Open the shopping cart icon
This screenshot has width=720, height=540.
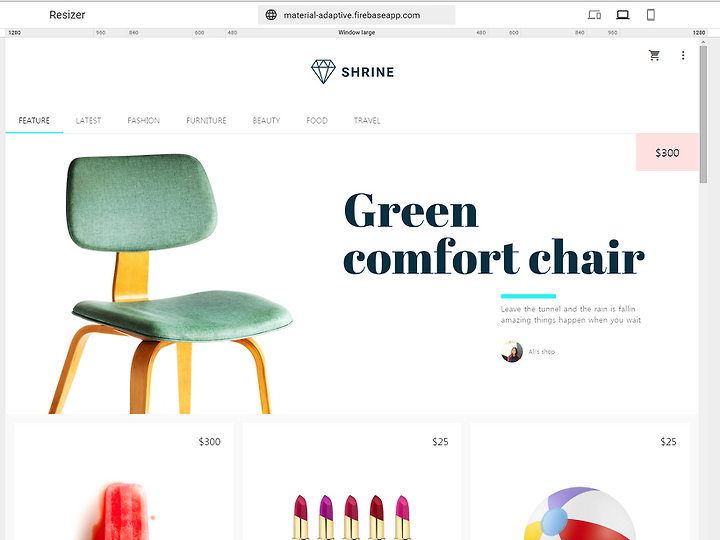click(654, 56)
